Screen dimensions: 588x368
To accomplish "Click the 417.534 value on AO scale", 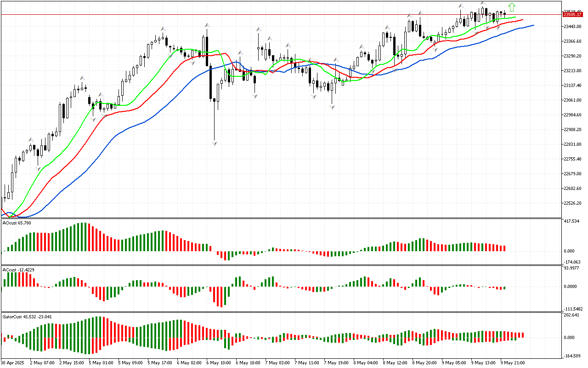I will [572, 221].
